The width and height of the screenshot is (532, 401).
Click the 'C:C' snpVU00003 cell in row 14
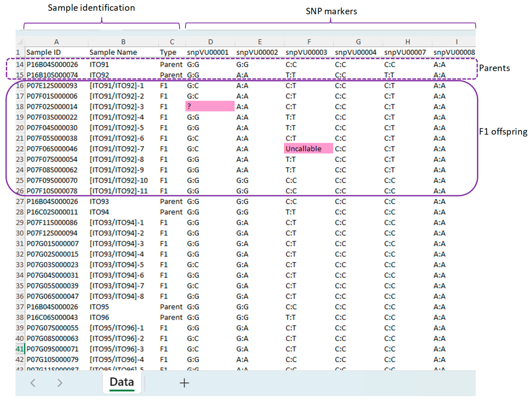point(291,64)
